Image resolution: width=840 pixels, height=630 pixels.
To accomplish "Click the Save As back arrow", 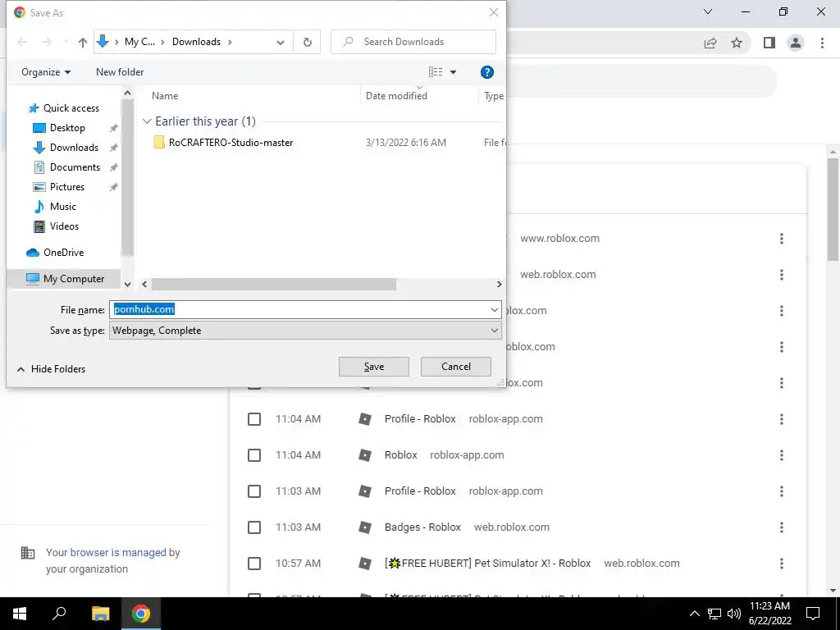I will [x=22, y=42].
